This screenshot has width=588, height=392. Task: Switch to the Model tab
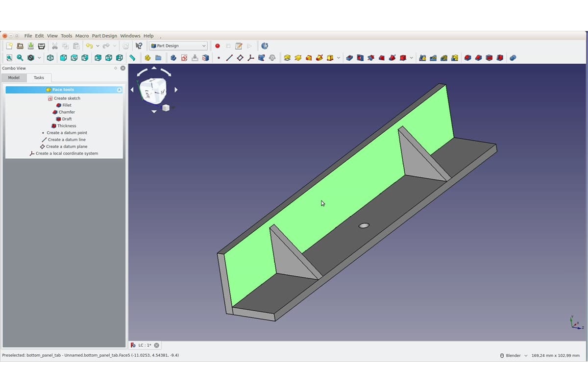point(14,77)
